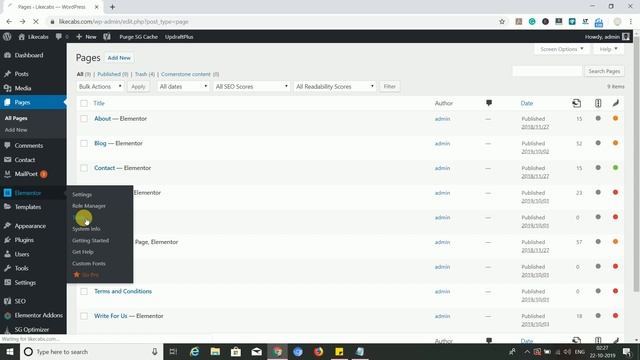Show Trash pages filter
Screen dimensions: 640x360
141,74
